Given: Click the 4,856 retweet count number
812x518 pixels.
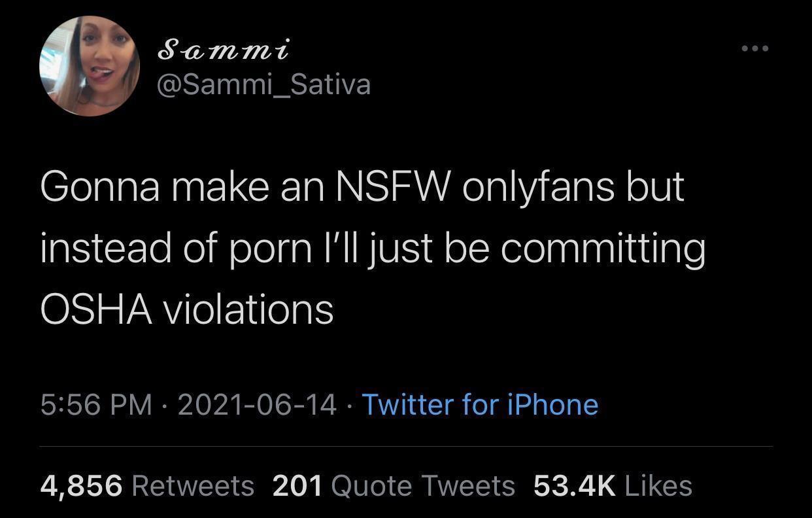Looking at the screenshot, I should (81, 486).
